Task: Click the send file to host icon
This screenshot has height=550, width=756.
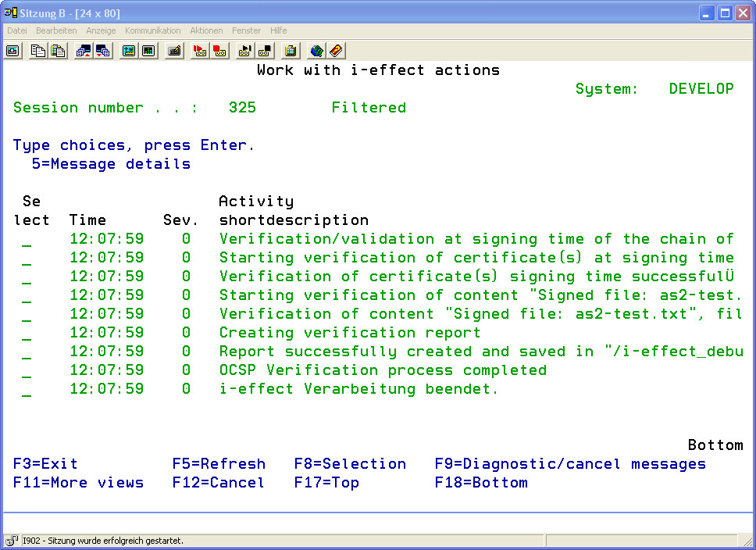Action: pos(83,51)
